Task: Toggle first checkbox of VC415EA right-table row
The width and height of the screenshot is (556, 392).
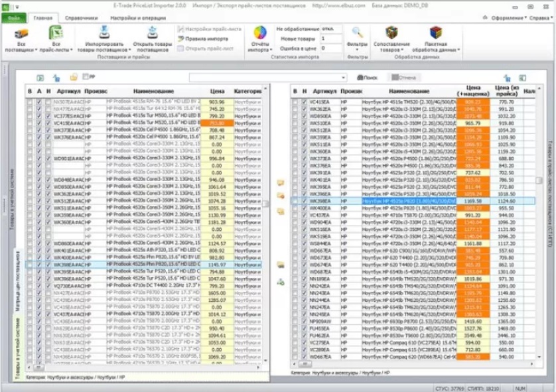Action: (x=295, y=102)
